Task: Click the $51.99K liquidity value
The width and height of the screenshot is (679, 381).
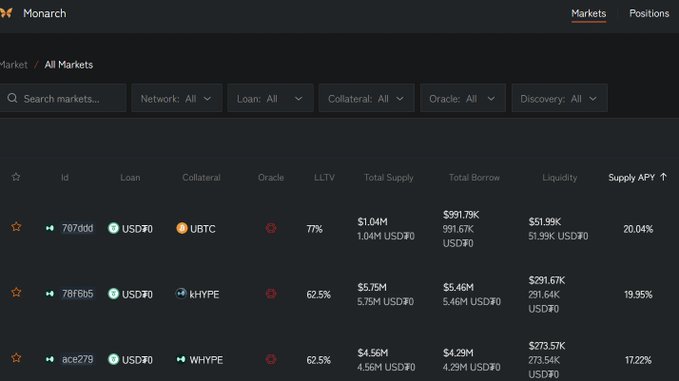Action: tap(545, 222)
